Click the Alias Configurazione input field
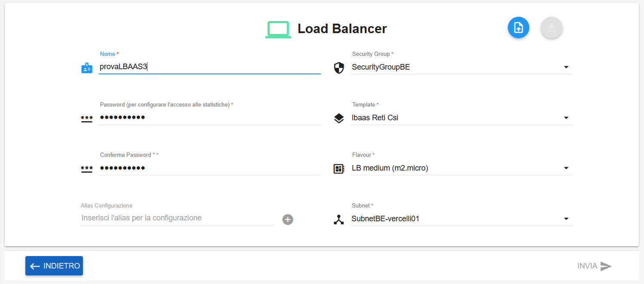Screen dimensions: 644x284 coord(177,218)
